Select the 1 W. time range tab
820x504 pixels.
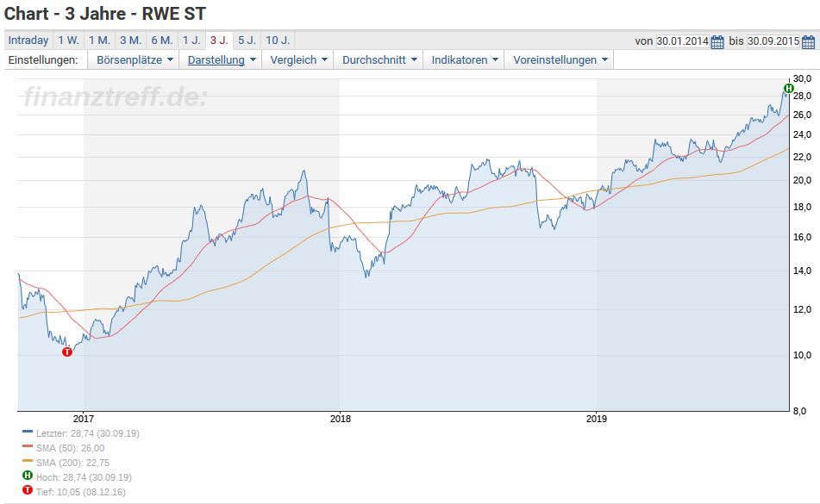click(68, 40)
